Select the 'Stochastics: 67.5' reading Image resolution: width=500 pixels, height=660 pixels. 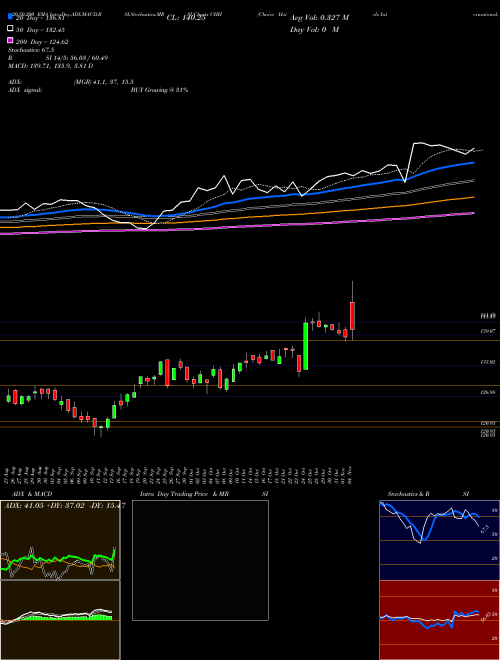coord(31,50)
